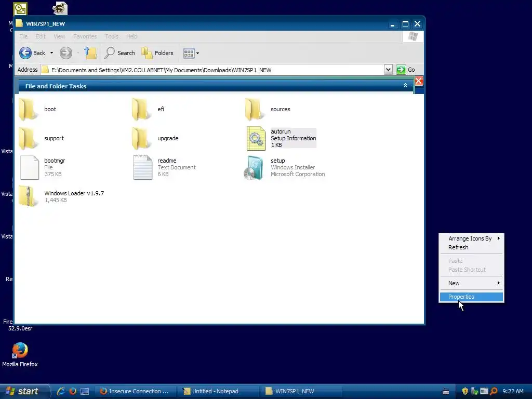Image resolution: width=532 pixels, height=399 pixels.
Task: Click the green Go arrow button
Action: tap(401, 70)
